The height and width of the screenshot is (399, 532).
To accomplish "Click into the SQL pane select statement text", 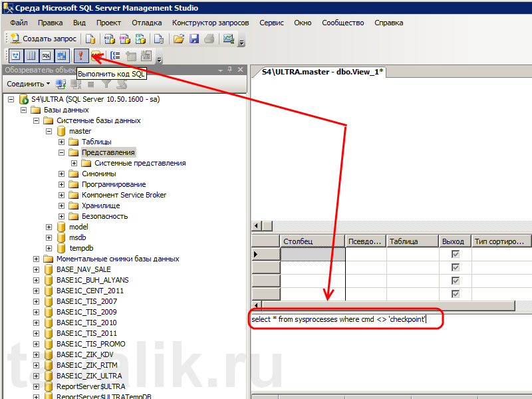I will (x=338, y=319).
